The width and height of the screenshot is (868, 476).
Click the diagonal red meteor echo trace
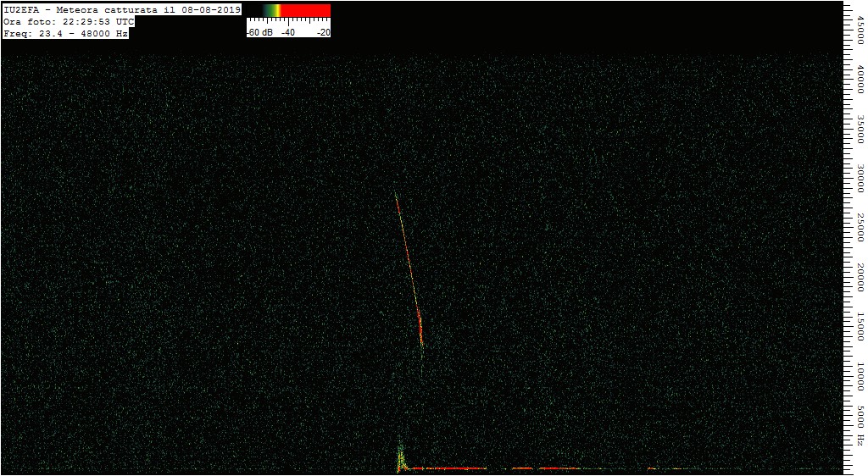point(410,271)
